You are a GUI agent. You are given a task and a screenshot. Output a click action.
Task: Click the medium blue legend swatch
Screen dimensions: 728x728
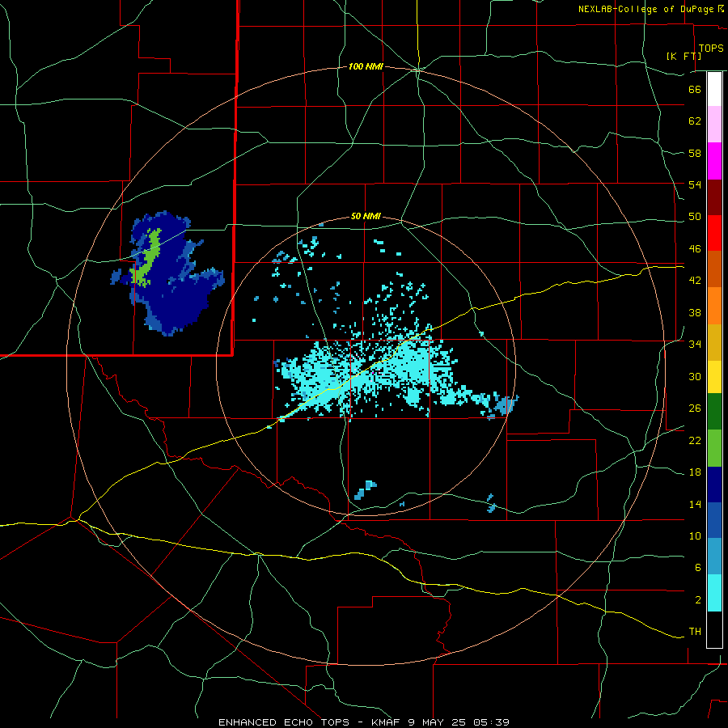tap(714, 520)
